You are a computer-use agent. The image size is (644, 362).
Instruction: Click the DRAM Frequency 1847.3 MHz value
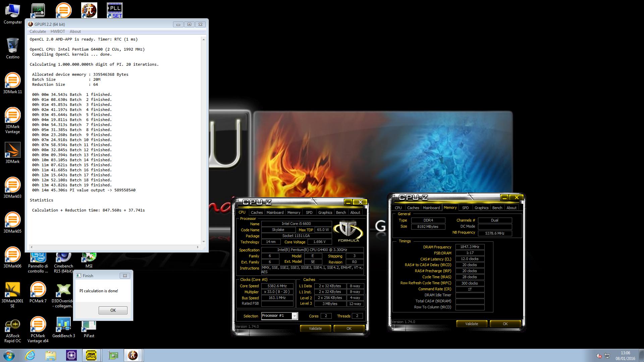(x=470, y=247)
